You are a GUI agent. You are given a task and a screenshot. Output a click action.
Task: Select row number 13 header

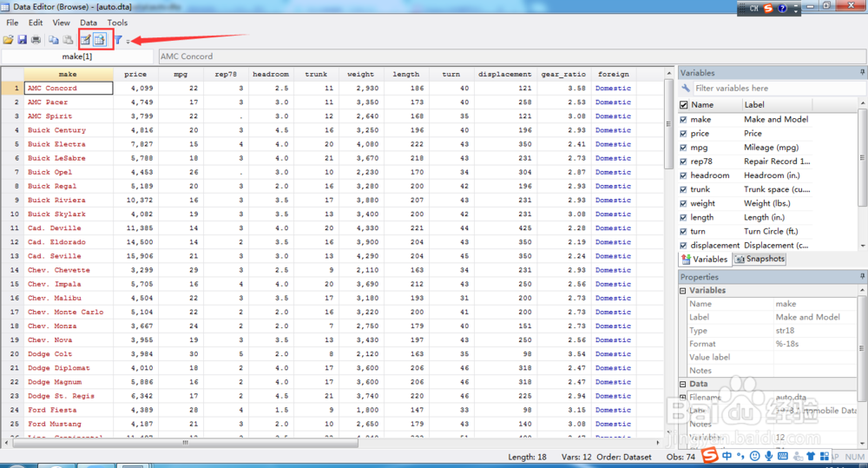(13, 256)
